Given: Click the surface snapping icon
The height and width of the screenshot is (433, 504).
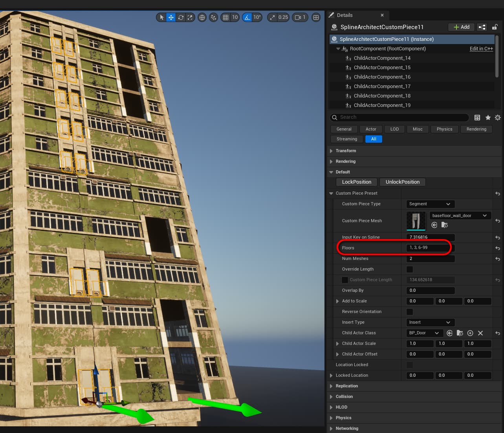Looking at the screenshot, I should [x=213, y=17].
